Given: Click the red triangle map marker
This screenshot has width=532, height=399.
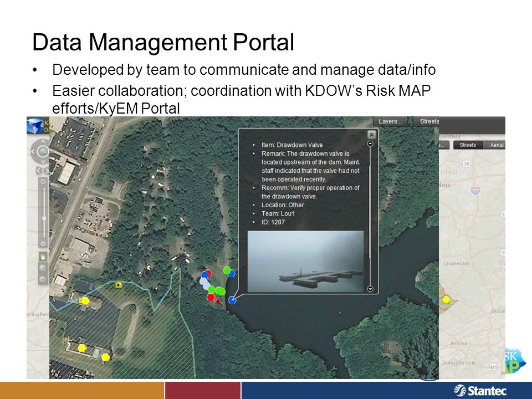Looking at the screenshot, I should point(218,300).
